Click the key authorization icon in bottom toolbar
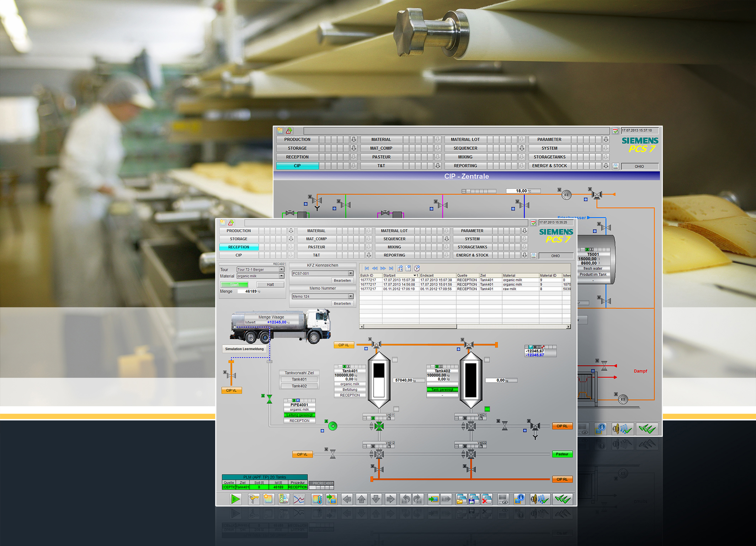Viewport: 756px width, 546px height. tap(253, 499)
